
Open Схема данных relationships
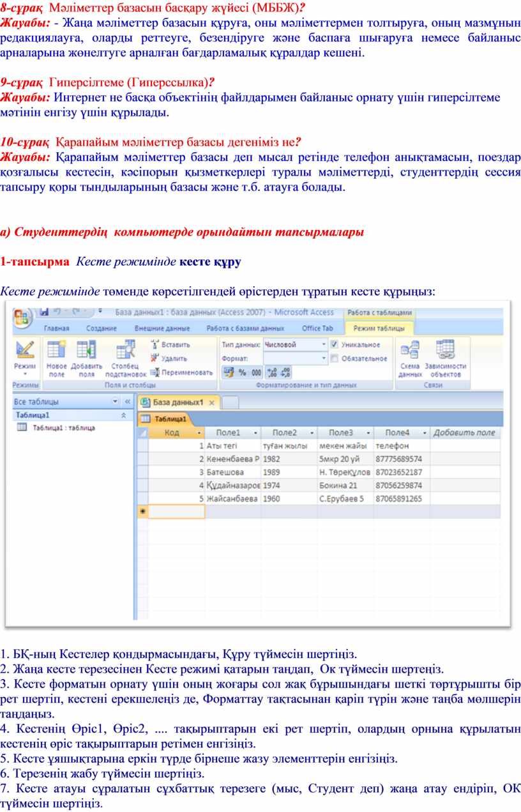410,356
